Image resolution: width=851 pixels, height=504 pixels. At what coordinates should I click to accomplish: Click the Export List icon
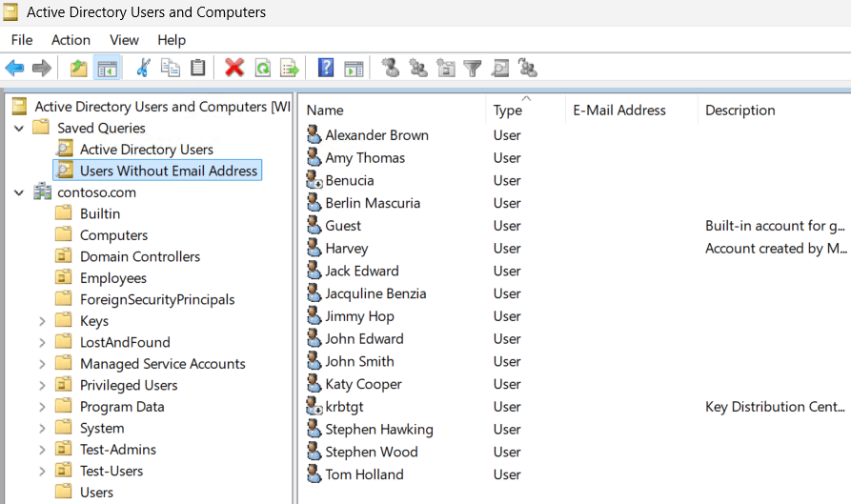coord(290,69)
